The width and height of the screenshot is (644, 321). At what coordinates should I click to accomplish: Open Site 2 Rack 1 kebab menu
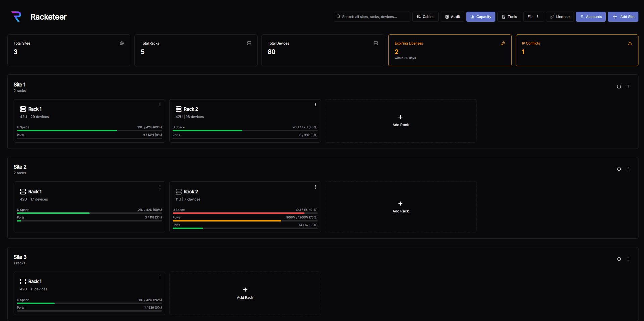pyautogui.click(x=160, y=187)
